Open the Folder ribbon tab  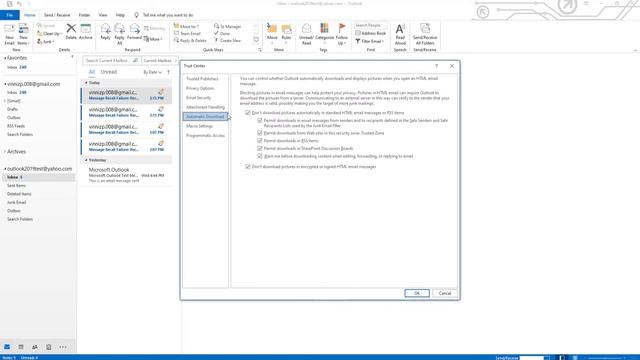pyautogui.click(x=84, y=15)
